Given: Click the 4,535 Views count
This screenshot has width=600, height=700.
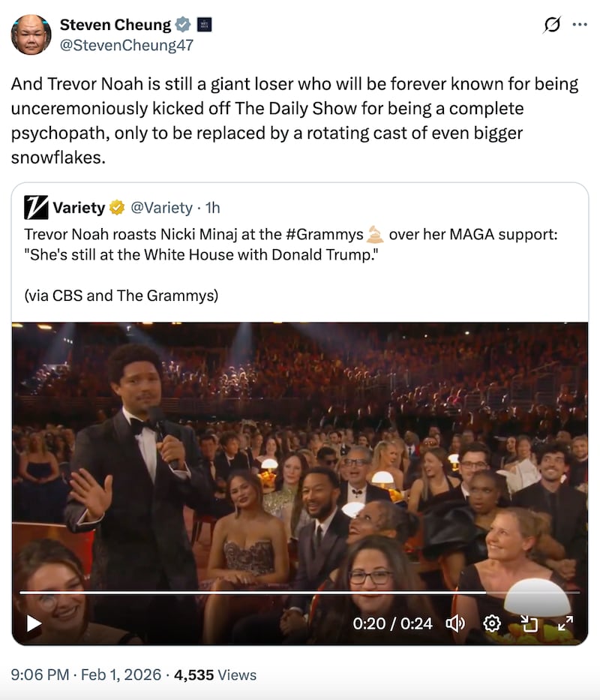Looking at the screenshot, I should coord(215,674).
